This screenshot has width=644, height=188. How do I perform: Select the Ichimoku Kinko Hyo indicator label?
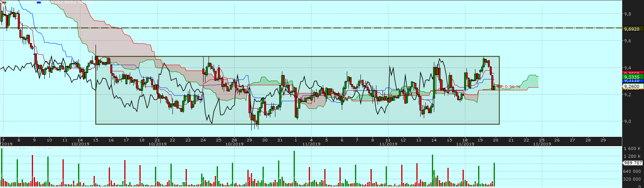tap(72, 2)
